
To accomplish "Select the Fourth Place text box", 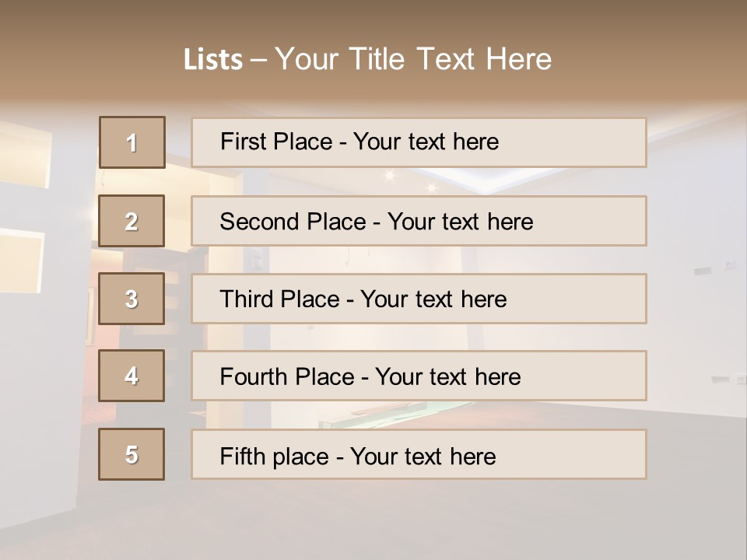I will (x=419, y=376).
